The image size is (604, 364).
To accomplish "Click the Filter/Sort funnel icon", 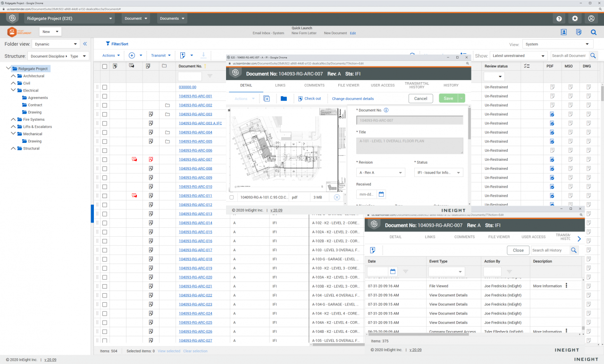I will click(x=108, y=44).
